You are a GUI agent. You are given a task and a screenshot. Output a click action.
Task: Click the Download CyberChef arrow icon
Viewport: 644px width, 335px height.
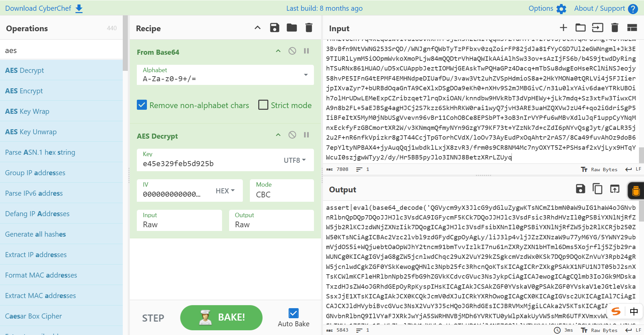pyautogui.click(x=79, y=8)
